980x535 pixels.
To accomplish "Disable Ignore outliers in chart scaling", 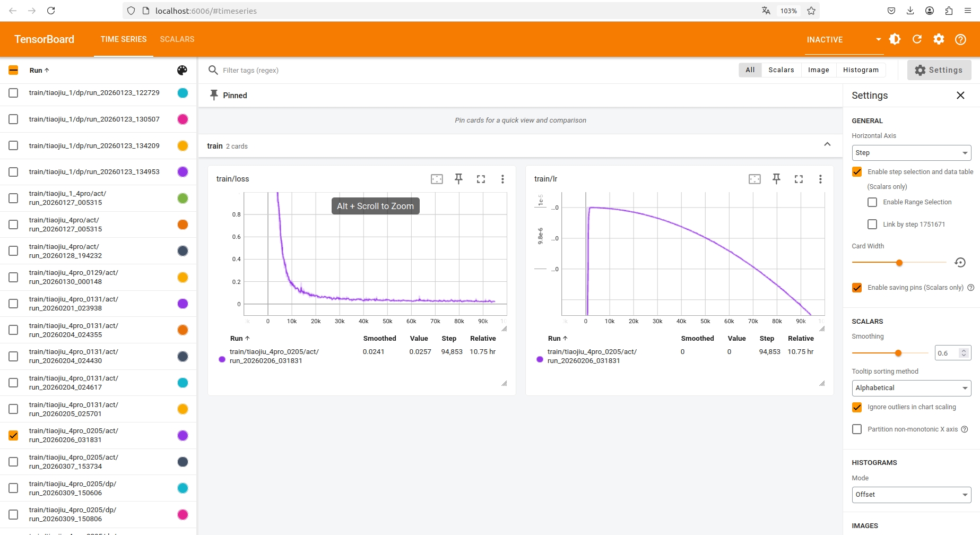I will 857,407.
